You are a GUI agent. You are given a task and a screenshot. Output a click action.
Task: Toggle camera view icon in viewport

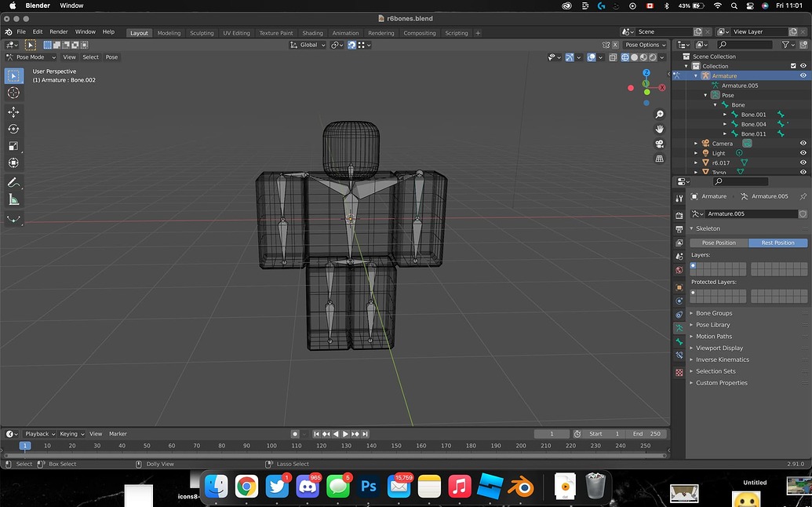coord(659,144)
